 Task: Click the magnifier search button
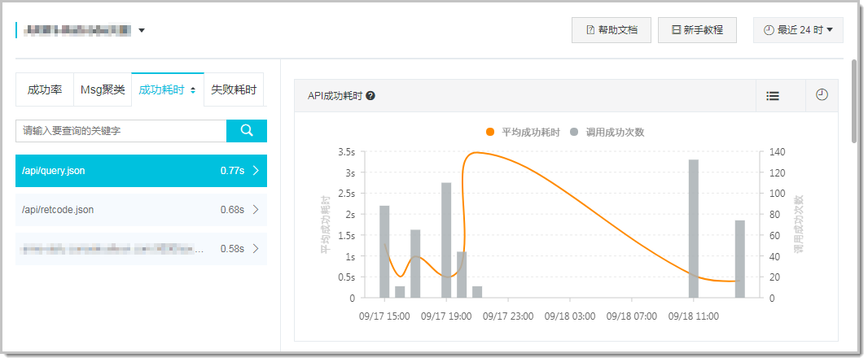click(247, 131)
